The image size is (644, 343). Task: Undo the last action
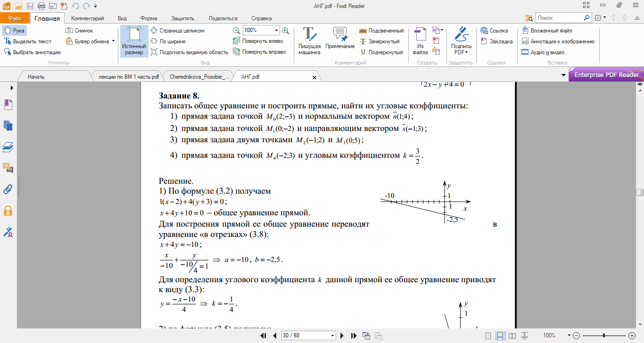[75, 6]
